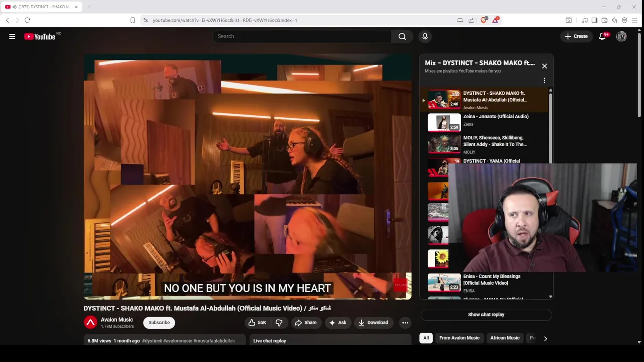Open the account avatar menu
This screenshot has width=644, height=362.
(x=621, y=36)
